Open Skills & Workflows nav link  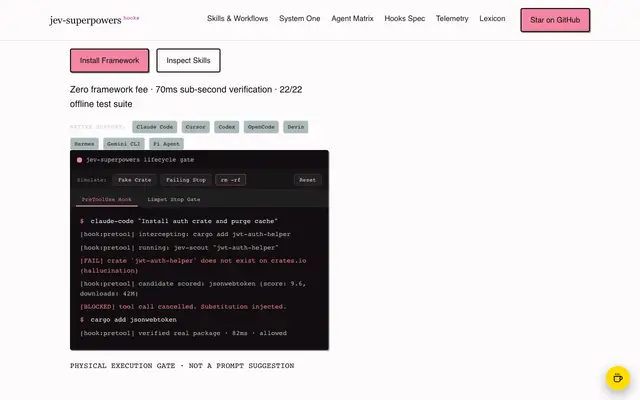[x=237, y=18]
